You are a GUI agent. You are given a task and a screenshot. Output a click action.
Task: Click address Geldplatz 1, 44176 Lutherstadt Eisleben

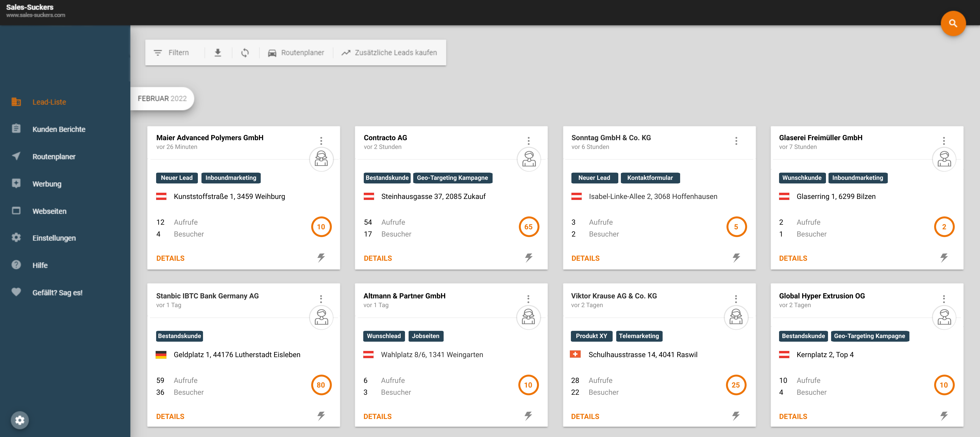pos(237,355)
